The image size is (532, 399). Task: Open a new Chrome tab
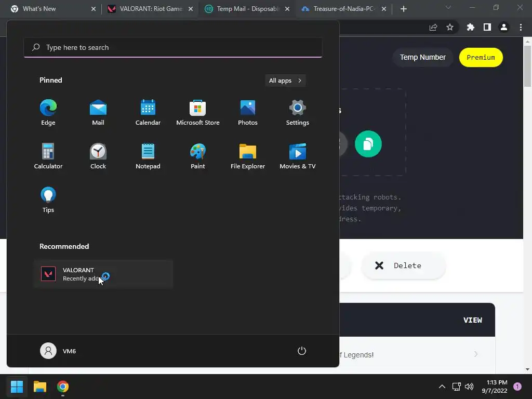[403, 9]
